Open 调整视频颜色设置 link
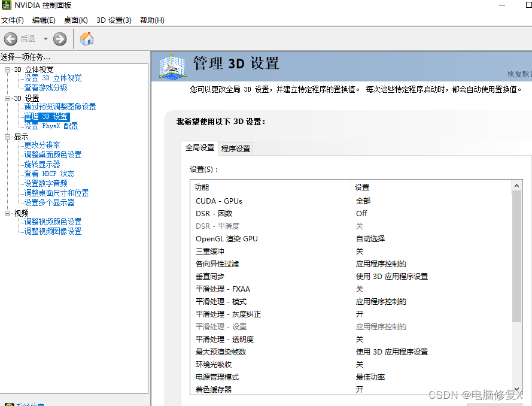This screenshot has height=406, width=532. (x=53, y=222)
